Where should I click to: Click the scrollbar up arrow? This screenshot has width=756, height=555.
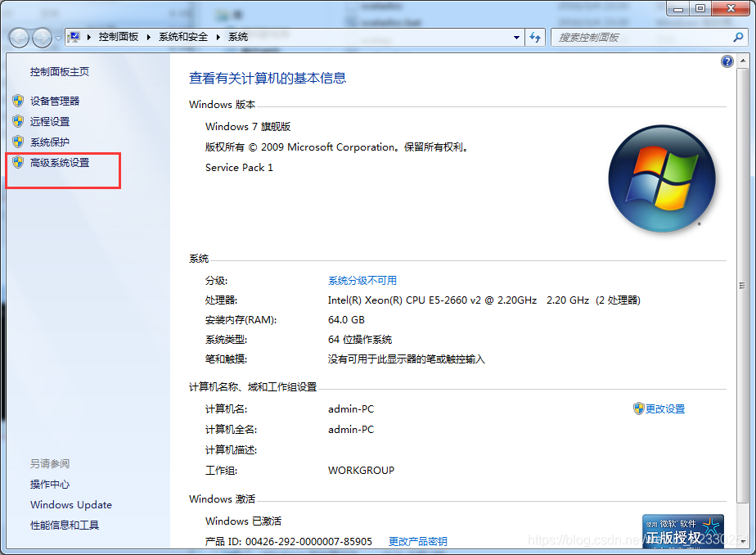pos(743,61)
